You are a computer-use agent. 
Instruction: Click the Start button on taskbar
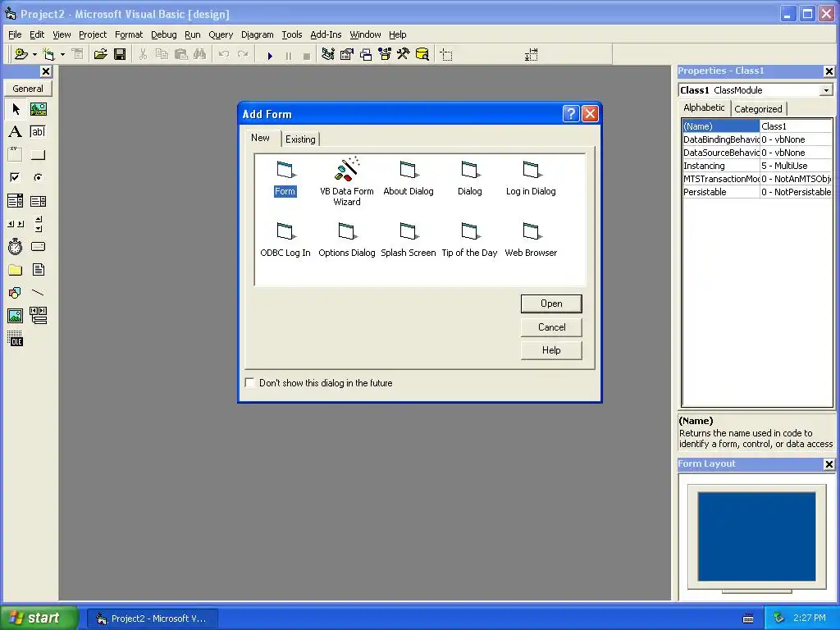[39, 619]
